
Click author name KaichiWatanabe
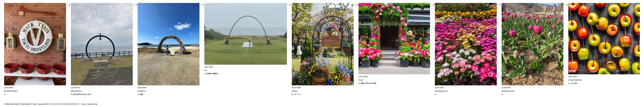click(11, 91)
